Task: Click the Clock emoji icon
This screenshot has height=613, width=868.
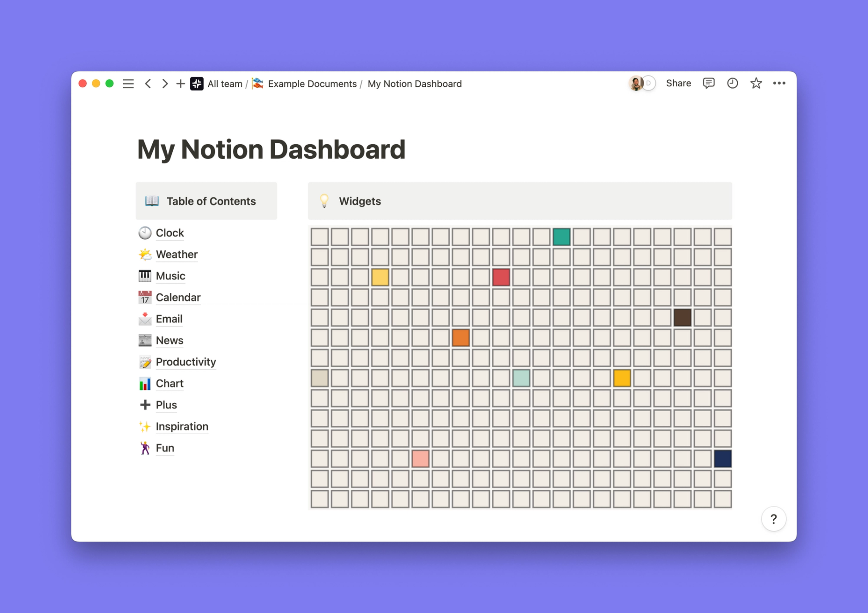Action: (145, 233)
